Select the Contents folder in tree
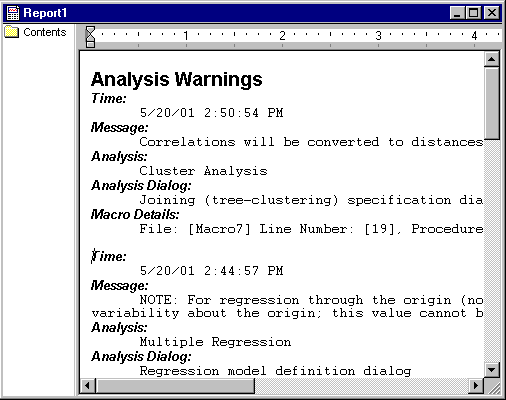The height and width of the screenshot is (400, 506). [x=36, y=32]
